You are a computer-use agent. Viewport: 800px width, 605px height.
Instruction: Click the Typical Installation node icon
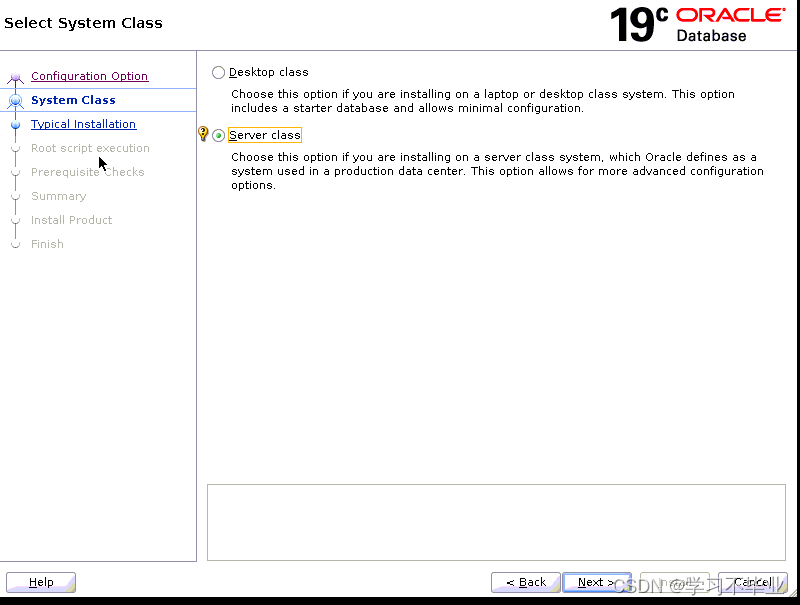coord(15,124)
